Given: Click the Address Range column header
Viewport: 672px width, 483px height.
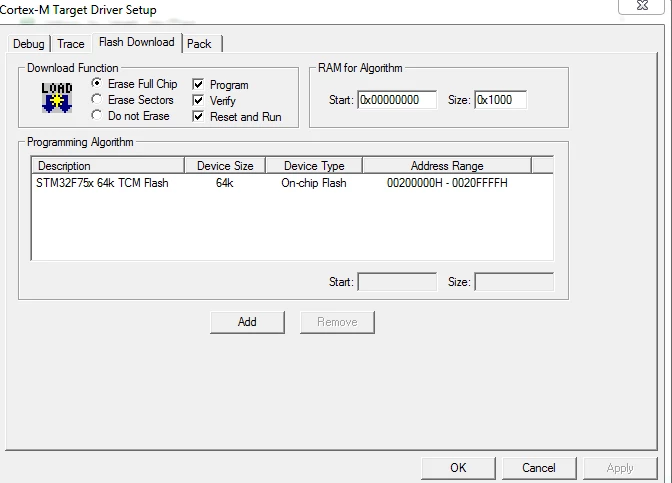Looking at the screenshot, I should tap(447, 165).
